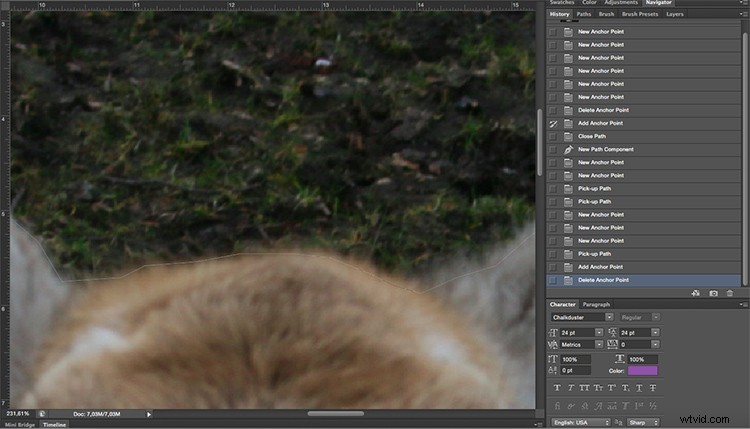Switch to the Paths tab

coord(584,14)
